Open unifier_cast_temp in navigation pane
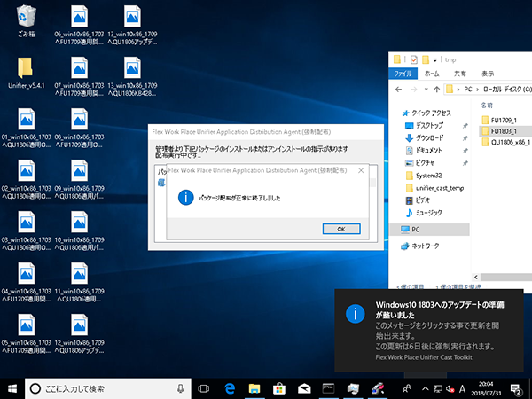Screen dimensions: 532x399 point(435,188)
